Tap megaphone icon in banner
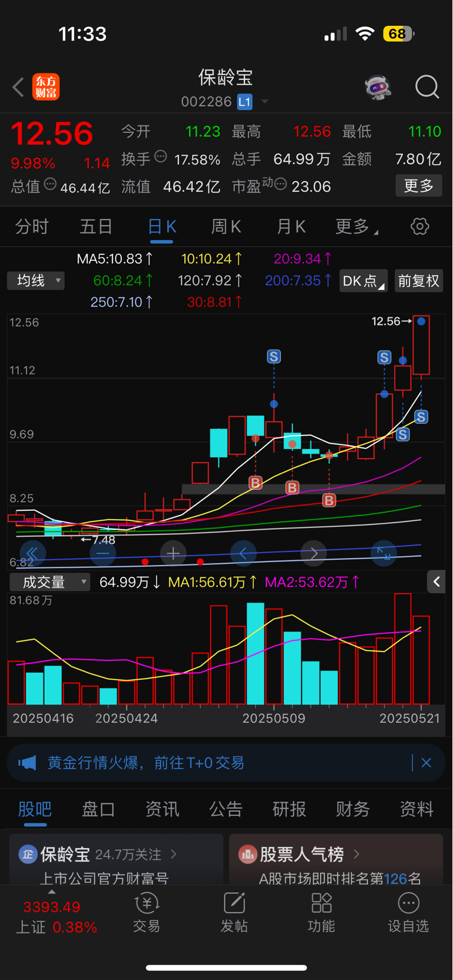453x980 pixels. point(27,763)
